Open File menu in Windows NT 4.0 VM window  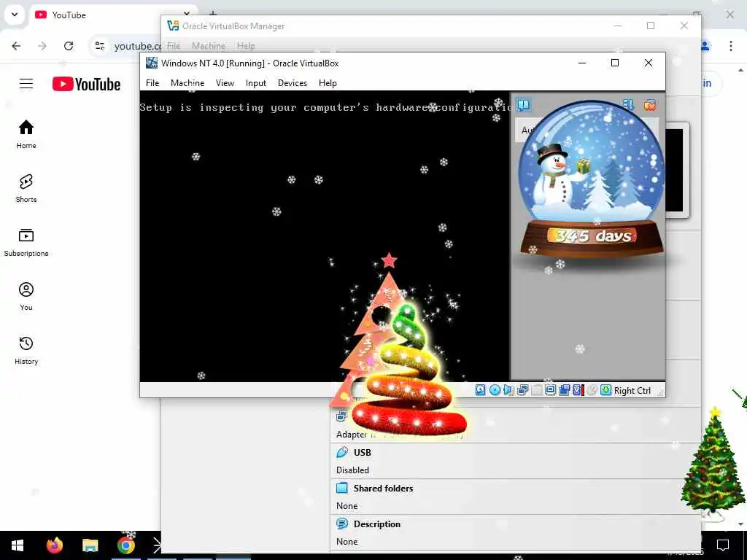pyautogui.click(x=152, y=83)
